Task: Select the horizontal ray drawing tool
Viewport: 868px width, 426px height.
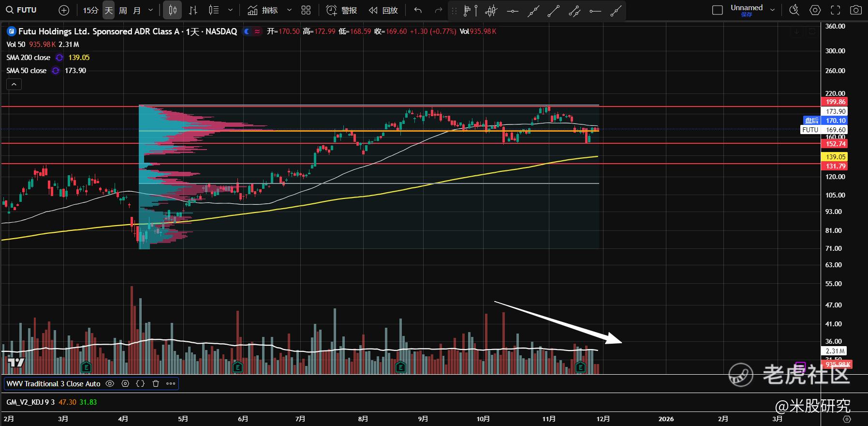Action: [x=595, y=10]
